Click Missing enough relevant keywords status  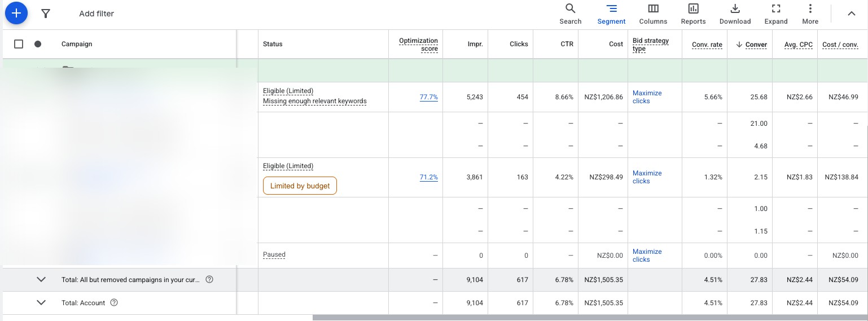point(315,102)
